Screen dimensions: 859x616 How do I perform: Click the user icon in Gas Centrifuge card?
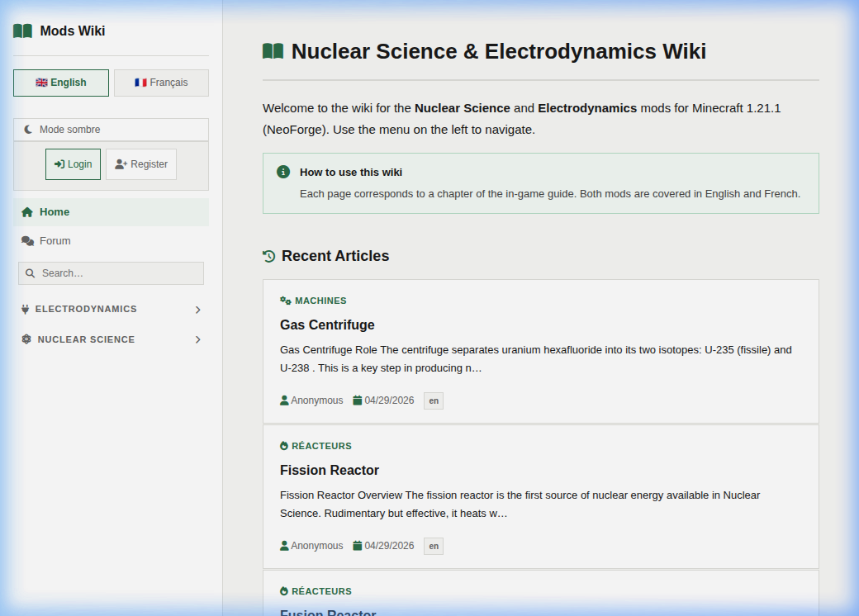pyautogui.click(x=284, y=400)
